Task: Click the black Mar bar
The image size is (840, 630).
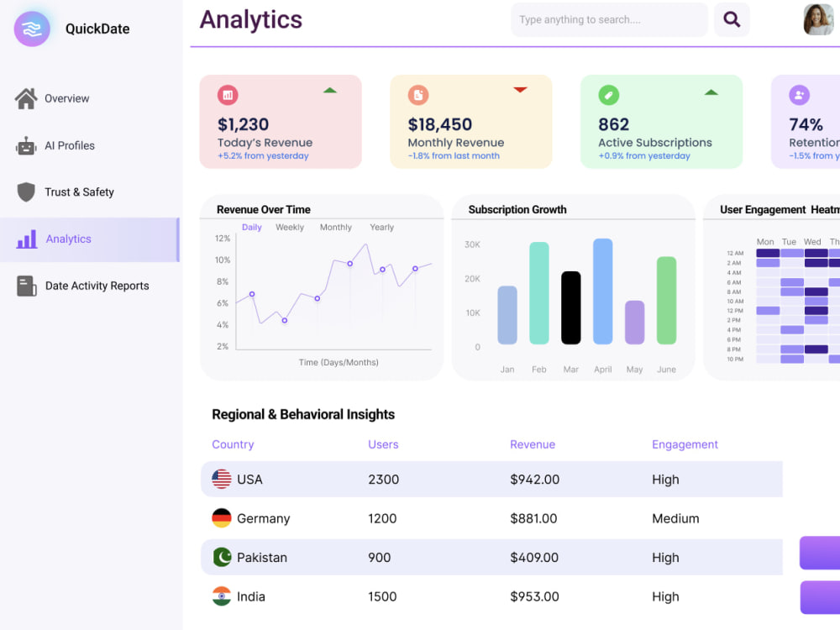Action: (x=571, y=307)
